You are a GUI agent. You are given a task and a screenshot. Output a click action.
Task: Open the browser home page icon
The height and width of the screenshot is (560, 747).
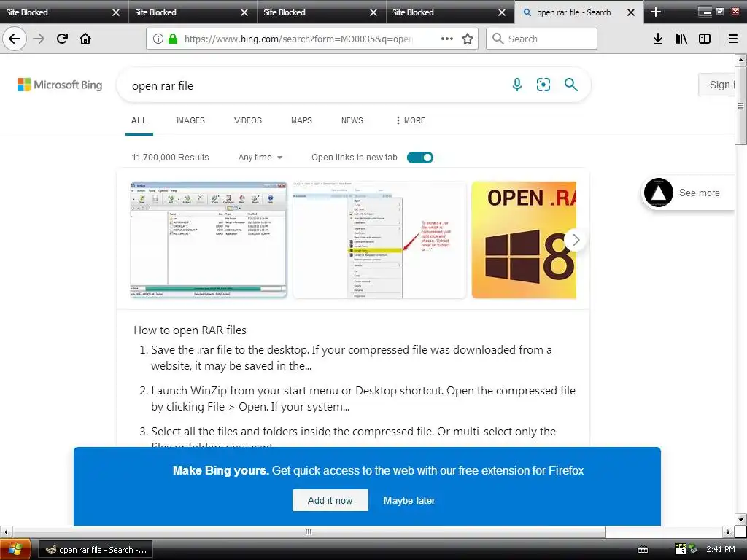click(85, 39)
